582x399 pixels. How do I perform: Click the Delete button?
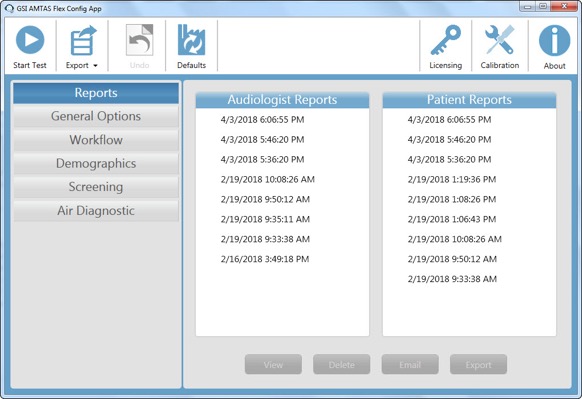[341, 364]
